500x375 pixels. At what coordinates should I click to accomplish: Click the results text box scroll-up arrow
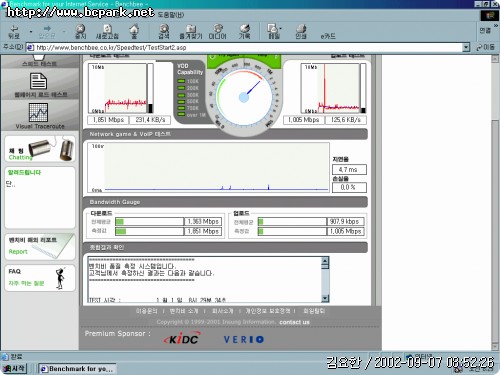pos(325,260)
